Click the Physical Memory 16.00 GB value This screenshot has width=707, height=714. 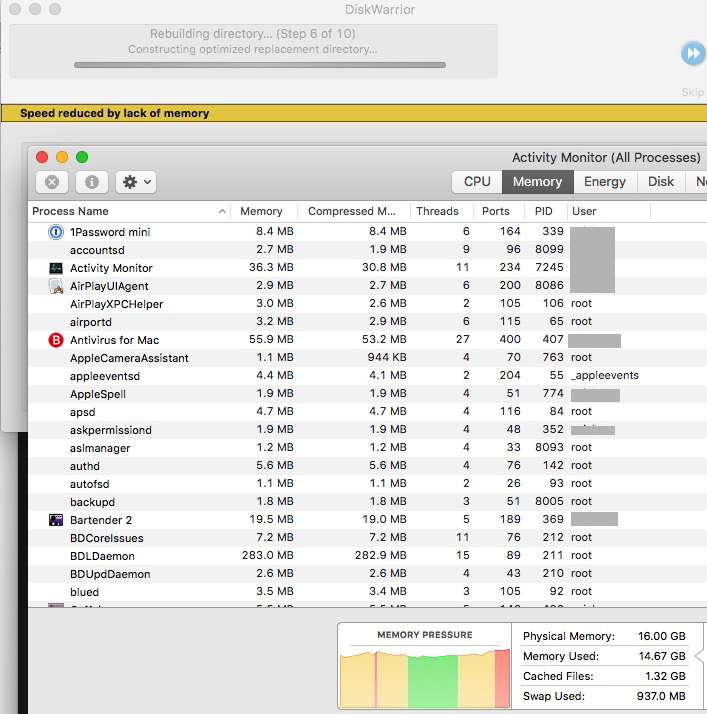pyautogui.click(x=661, y=636)
